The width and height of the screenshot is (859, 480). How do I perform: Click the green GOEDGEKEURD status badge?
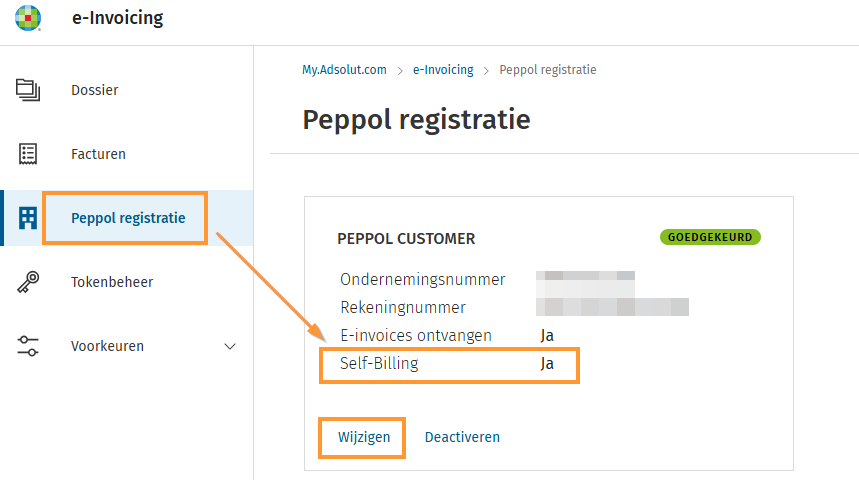coord(710,238)
